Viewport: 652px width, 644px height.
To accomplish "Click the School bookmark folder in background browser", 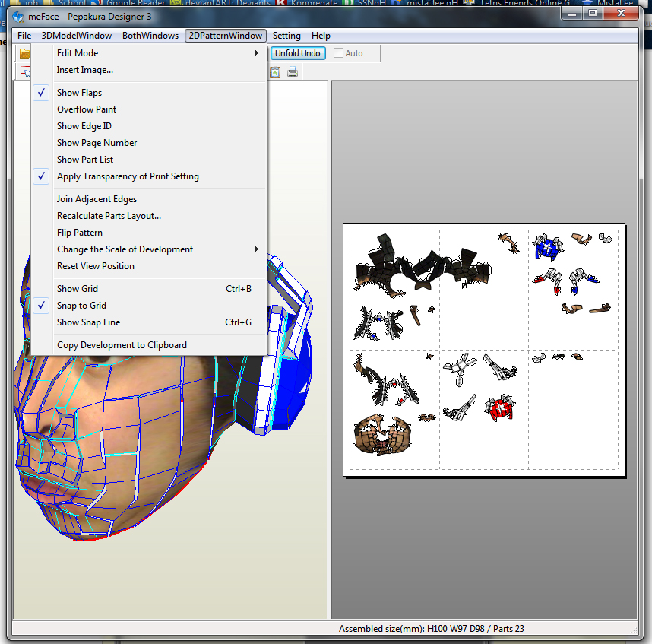I will point(65,3).
